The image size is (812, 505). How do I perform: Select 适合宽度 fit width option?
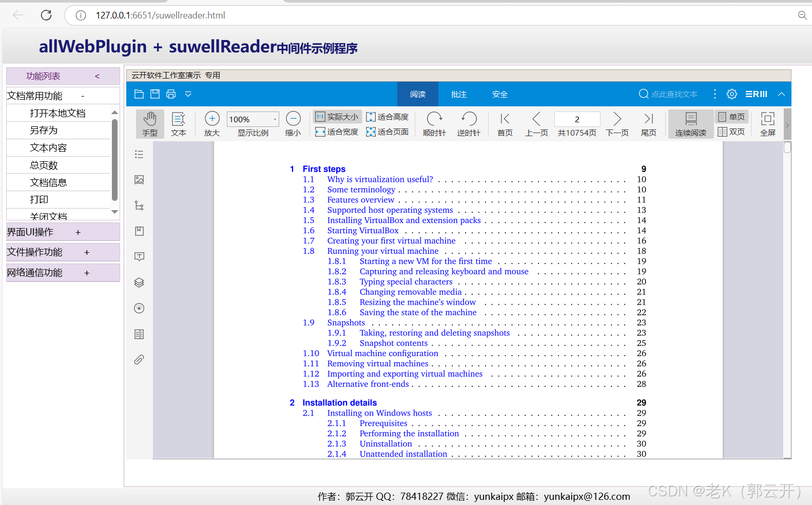tap(337, 132)
